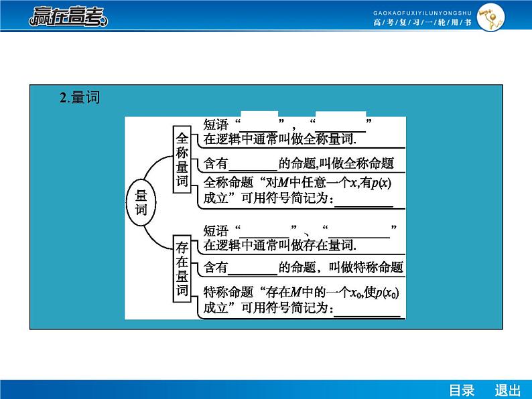Click text 在逻辑中通常叫做全称量词

pyautogui.click(x=280, y=139)
